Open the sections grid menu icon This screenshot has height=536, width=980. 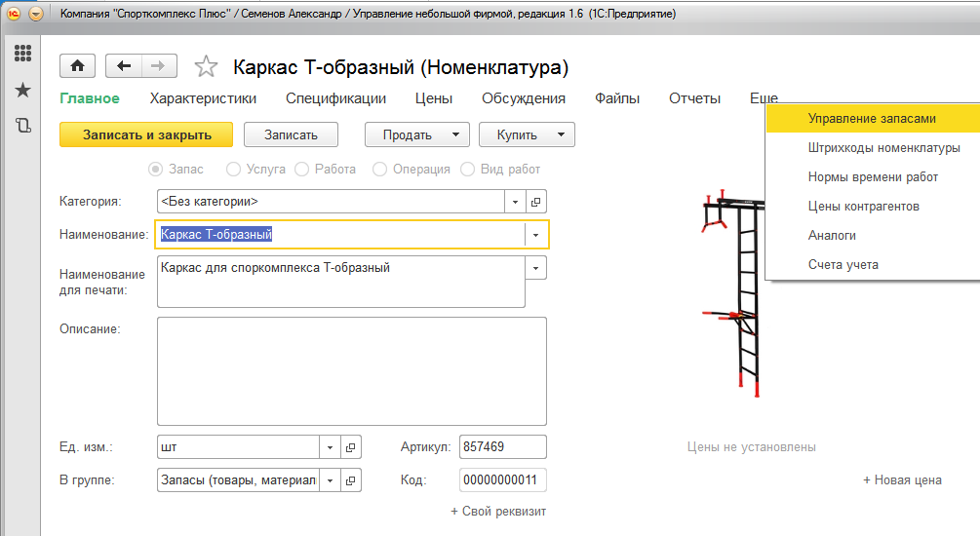[22, 53]
